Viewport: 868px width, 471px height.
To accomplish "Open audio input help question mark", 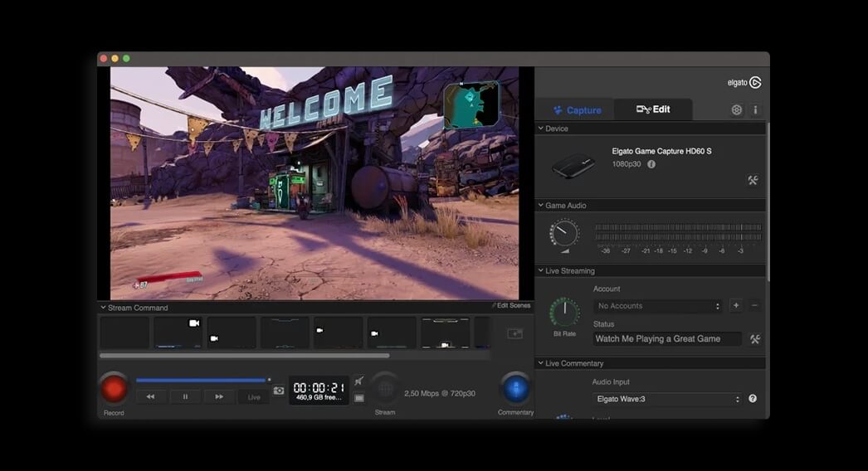I will (x=753, y=399).
